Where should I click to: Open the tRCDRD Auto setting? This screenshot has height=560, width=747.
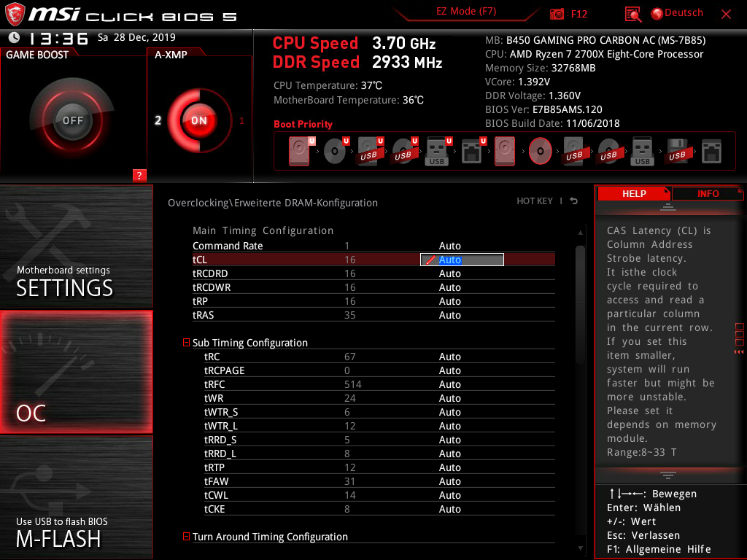coord(449,273)
